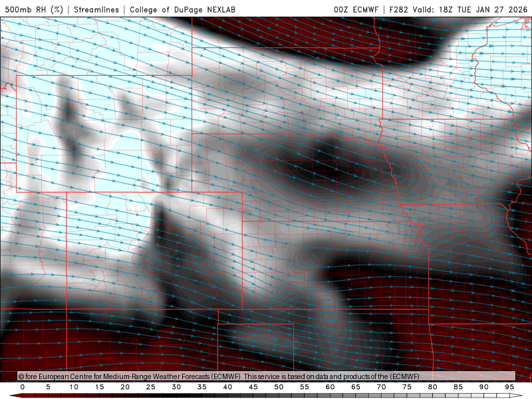Select the "50" percent legend label
This screenshot has width=532, height=399.
pos(279,387)
